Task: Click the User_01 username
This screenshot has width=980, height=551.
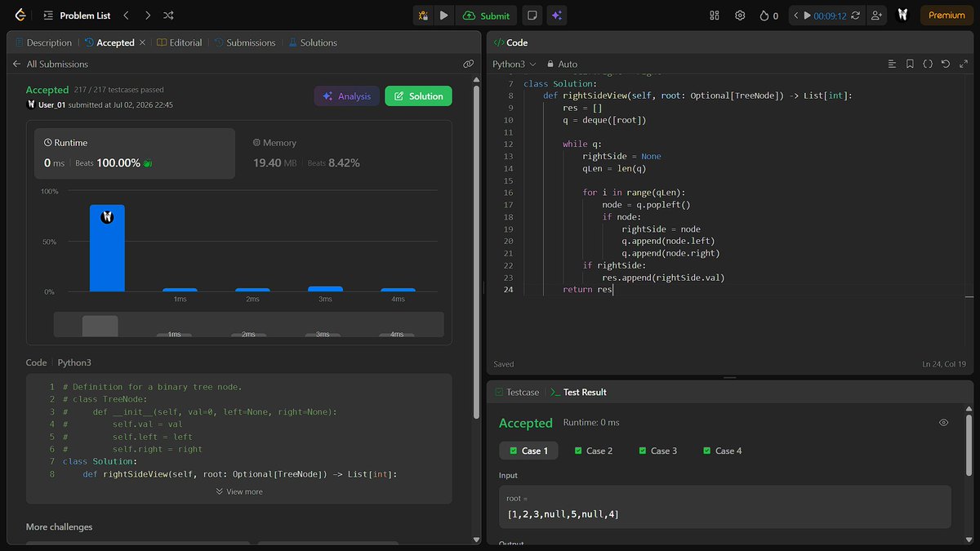Action: pyautogui.click(x=52, y=104)
